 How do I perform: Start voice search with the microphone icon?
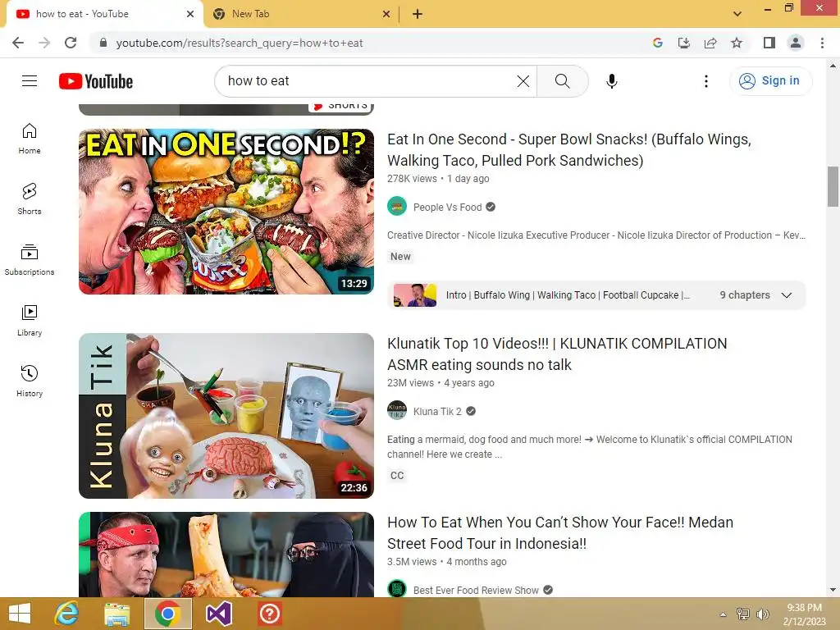[612, 81]
